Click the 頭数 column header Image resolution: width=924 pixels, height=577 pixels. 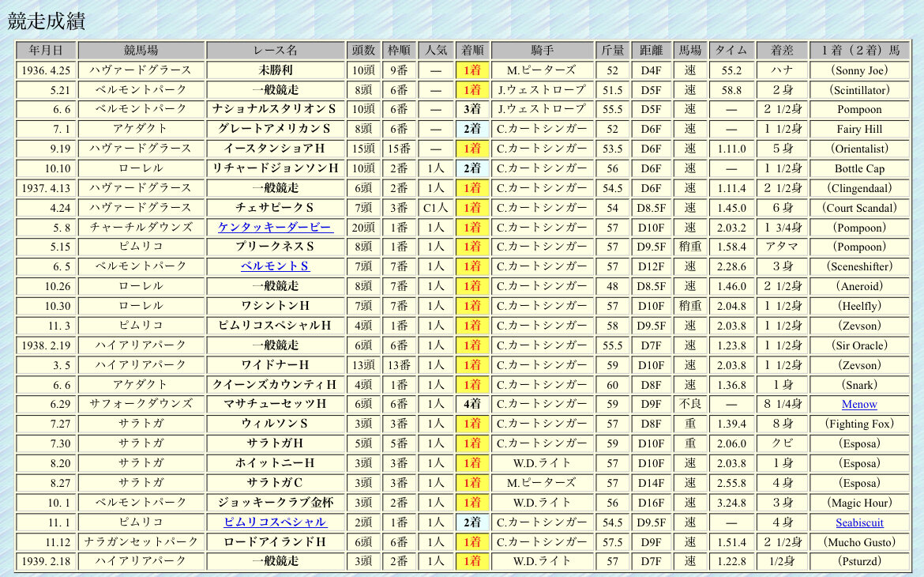coord(363,50)
